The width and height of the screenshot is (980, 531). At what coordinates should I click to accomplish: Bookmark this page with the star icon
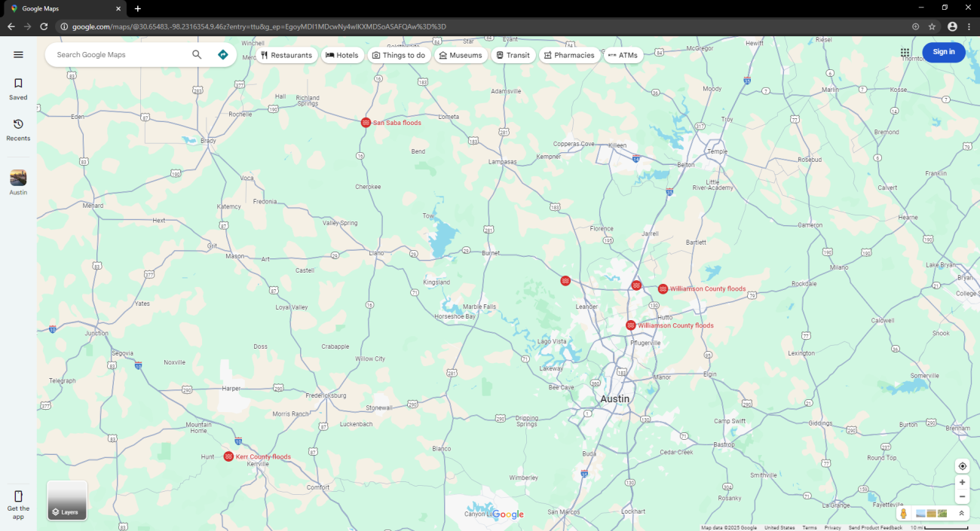pos(932,26)
